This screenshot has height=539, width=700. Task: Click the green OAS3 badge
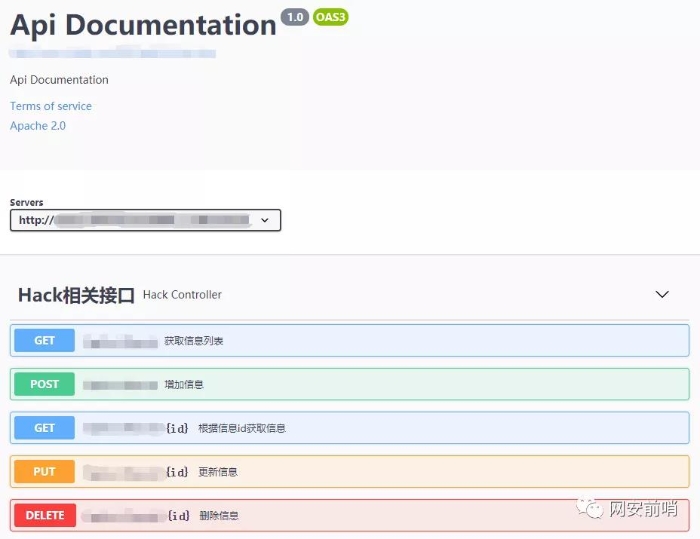[330, 17]
